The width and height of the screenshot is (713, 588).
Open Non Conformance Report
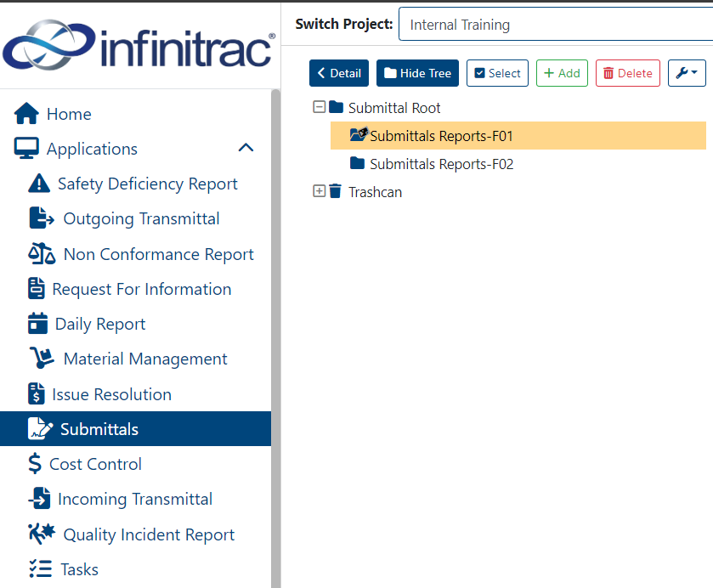point(159,254)
